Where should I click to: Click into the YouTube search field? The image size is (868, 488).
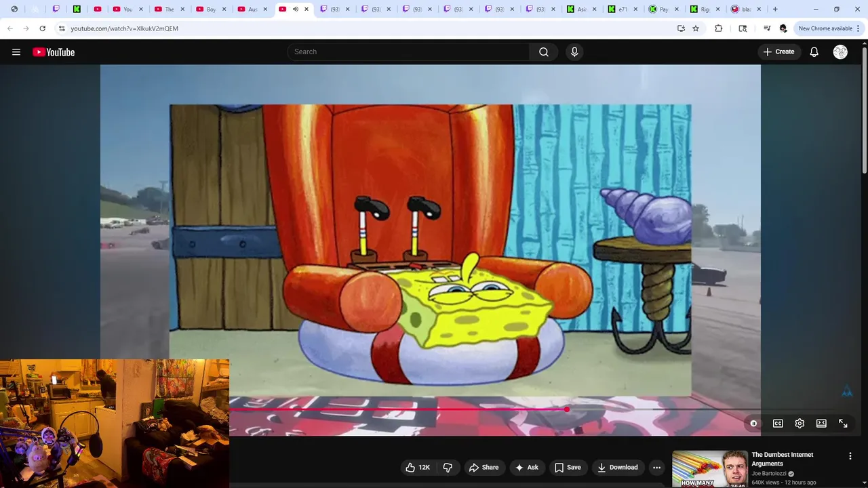point(409,52)
